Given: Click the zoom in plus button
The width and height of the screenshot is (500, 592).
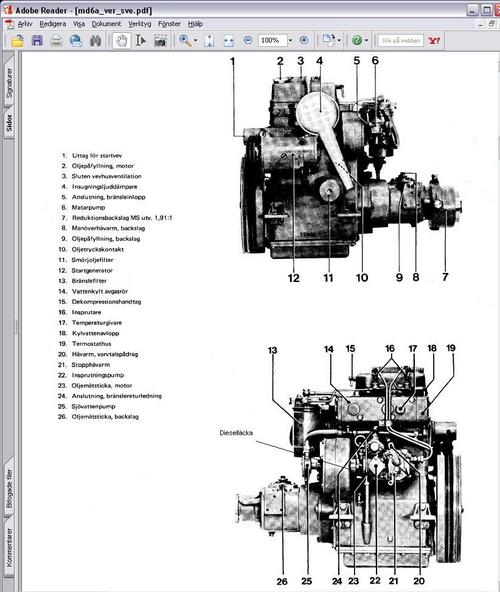Looking at the screenshot, I should click(304, 40).
